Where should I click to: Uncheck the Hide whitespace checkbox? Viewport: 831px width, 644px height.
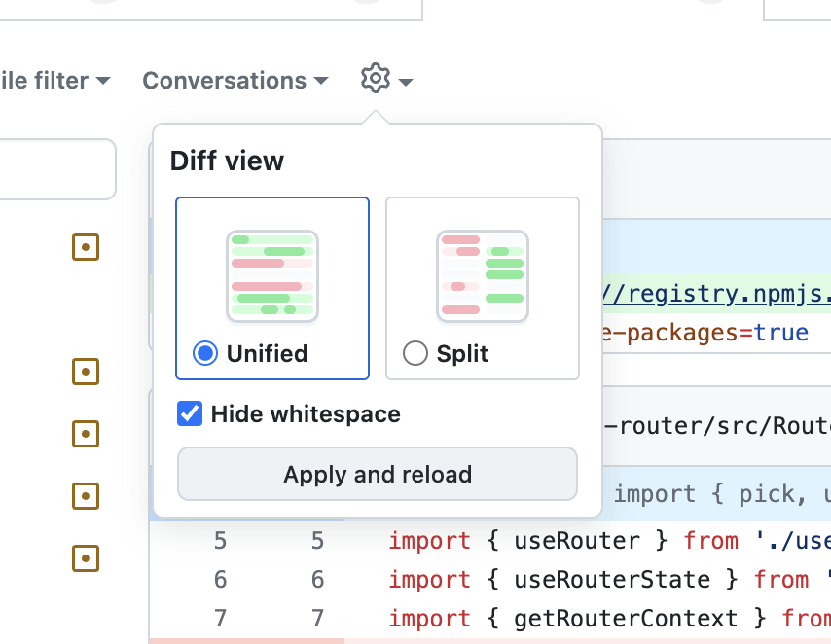point(190,414)
